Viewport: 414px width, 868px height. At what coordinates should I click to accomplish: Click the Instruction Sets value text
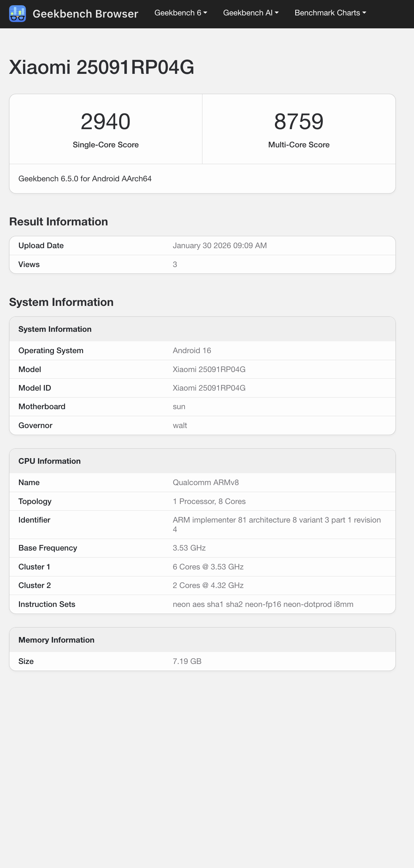pyautogui.click(x=263, y=604)
